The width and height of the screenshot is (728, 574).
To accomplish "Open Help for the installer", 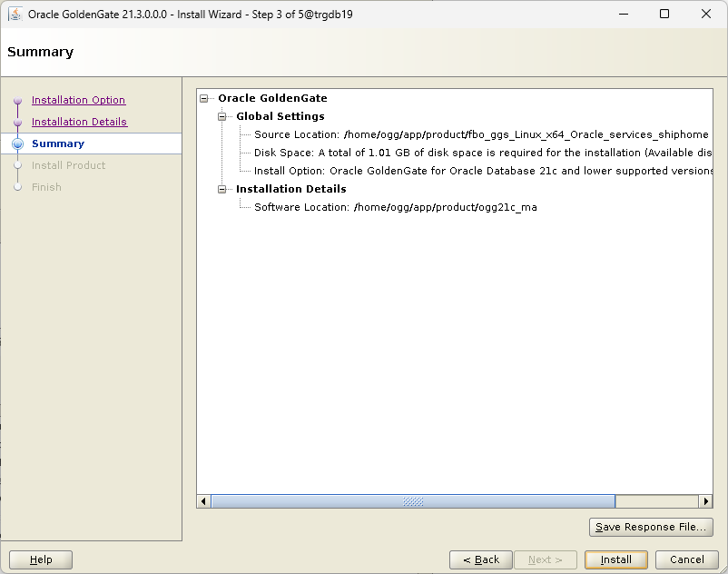I will point(41,559).
